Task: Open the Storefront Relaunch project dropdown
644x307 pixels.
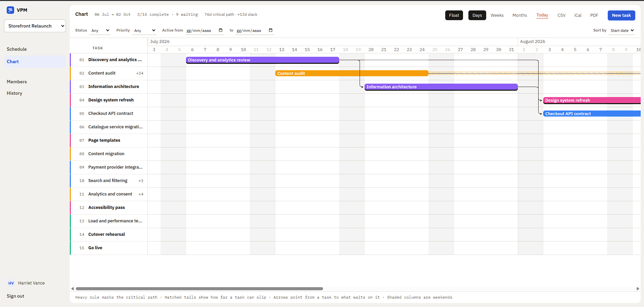Action: (35, 26)
